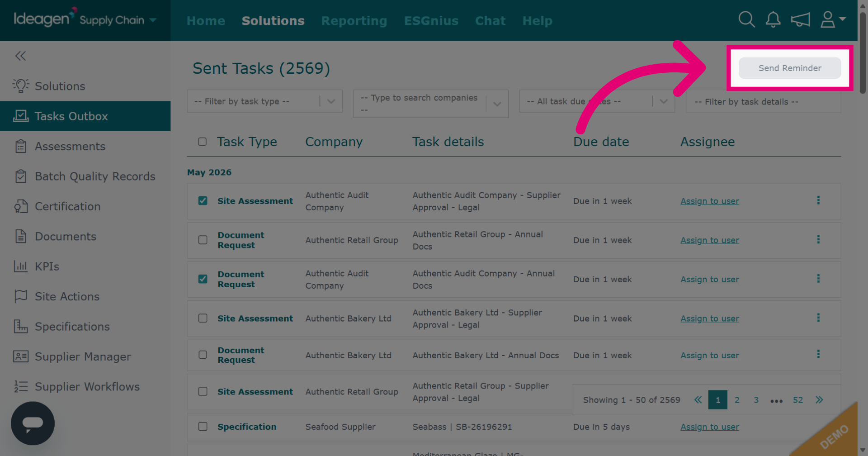Open Specification task for Seafood Supplier
This screenshot has width=868, height=456.
[x=247, y=427]
